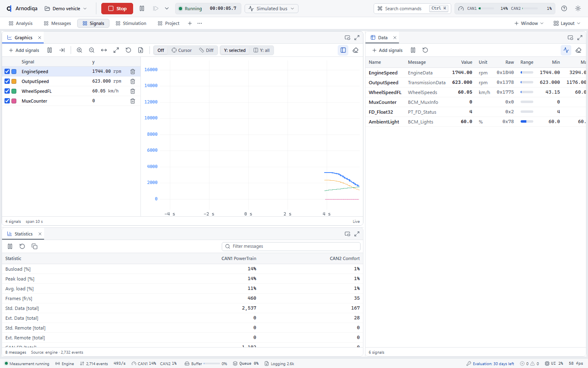
Task: Pause the Data panel updates
Action: coord(413,50)
